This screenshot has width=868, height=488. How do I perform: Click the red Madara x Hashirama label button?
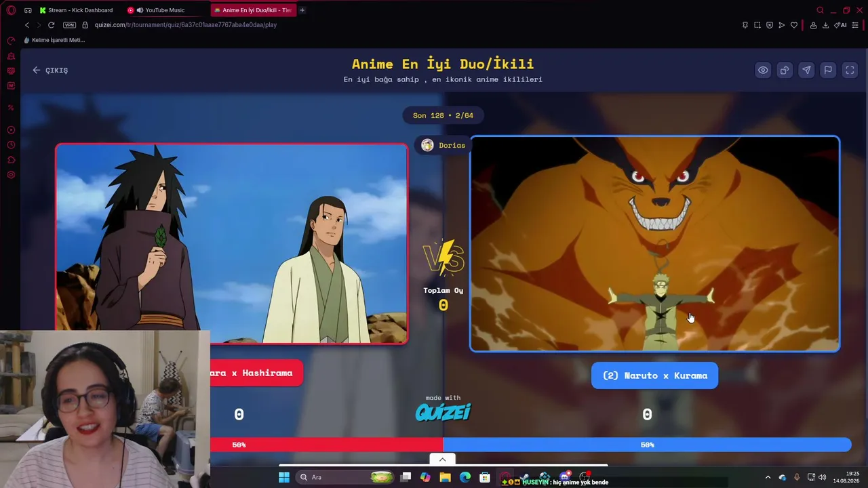point(256,373)
